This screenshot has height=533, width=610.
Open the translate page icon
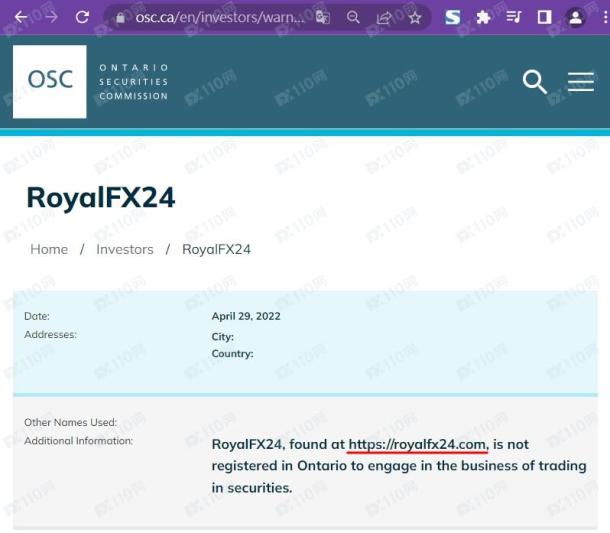(323, 18)
